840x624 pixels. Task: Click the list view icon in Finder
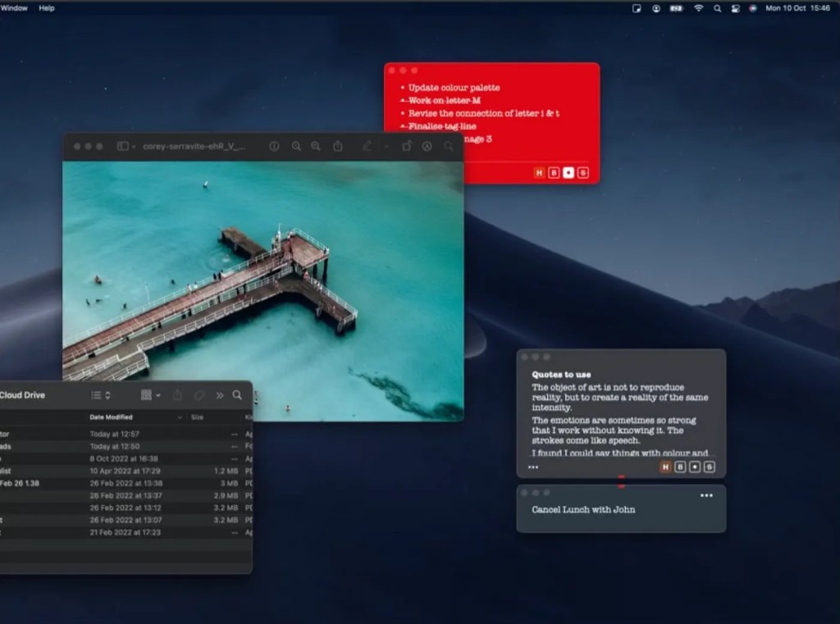(x=96, y=395)
